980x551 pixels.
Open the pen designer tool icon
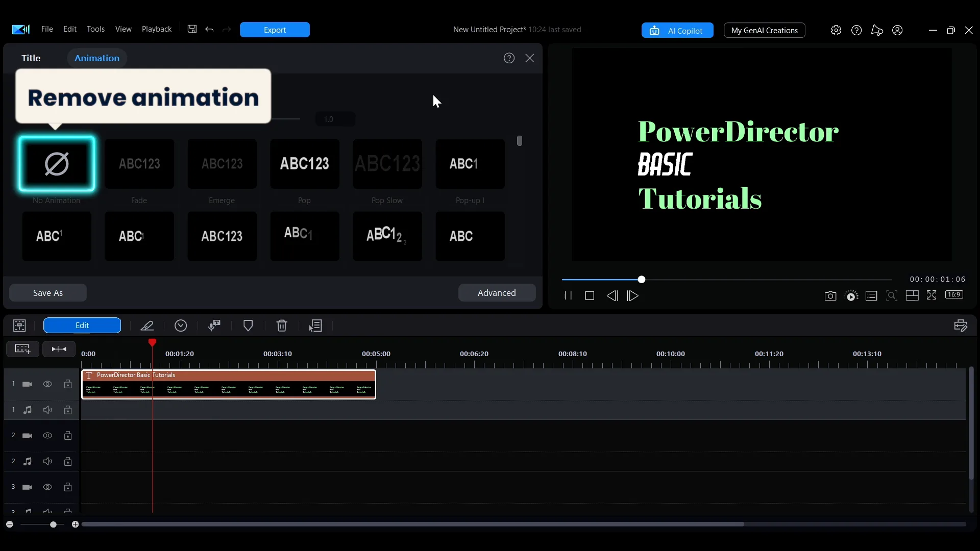(x=147, y=325)
